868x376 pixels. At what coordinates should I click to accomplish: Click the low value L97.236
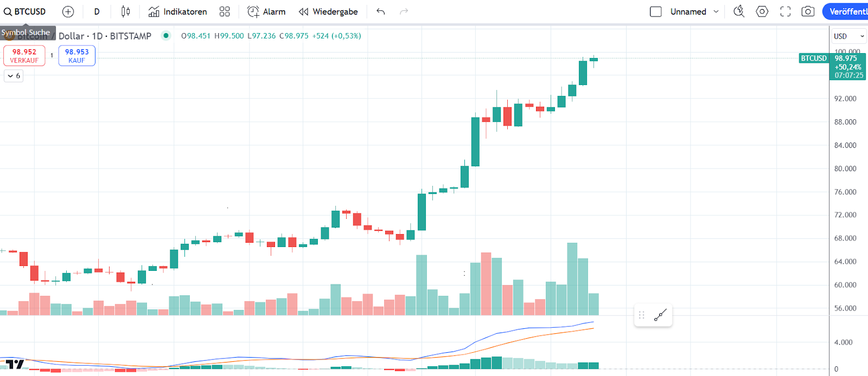point(261,36)
